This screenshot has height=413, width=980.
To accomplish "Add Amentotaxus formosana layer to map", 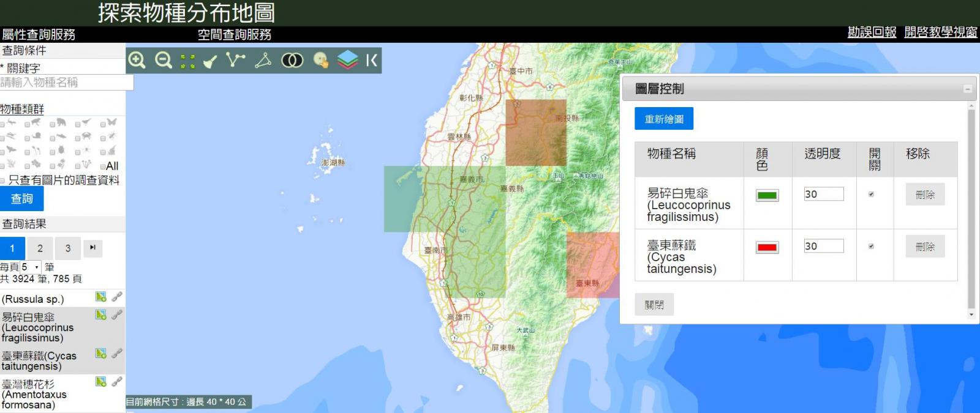I will (x=101, y=382).
